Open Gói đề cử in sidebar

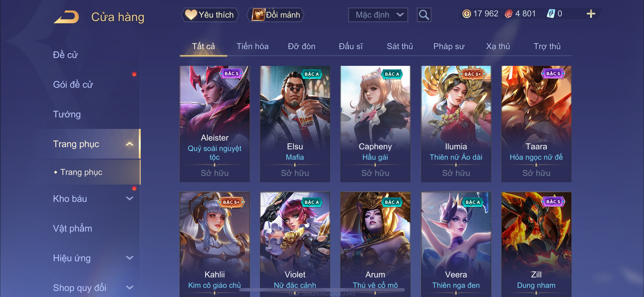tap(73, 84)
